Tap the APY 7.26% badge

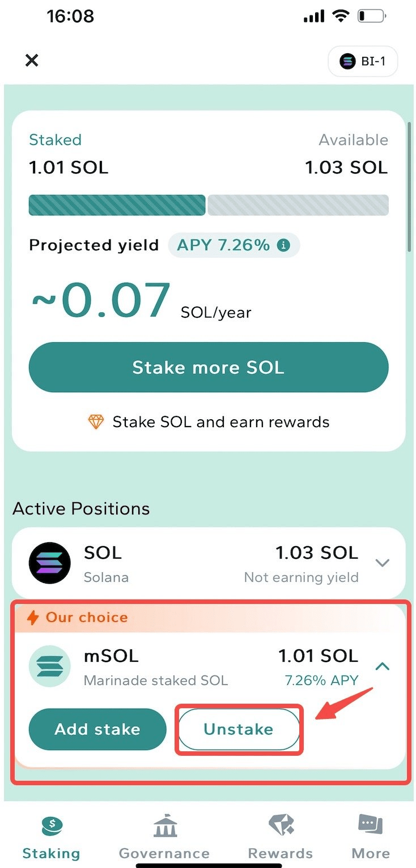tap(234, 245)
